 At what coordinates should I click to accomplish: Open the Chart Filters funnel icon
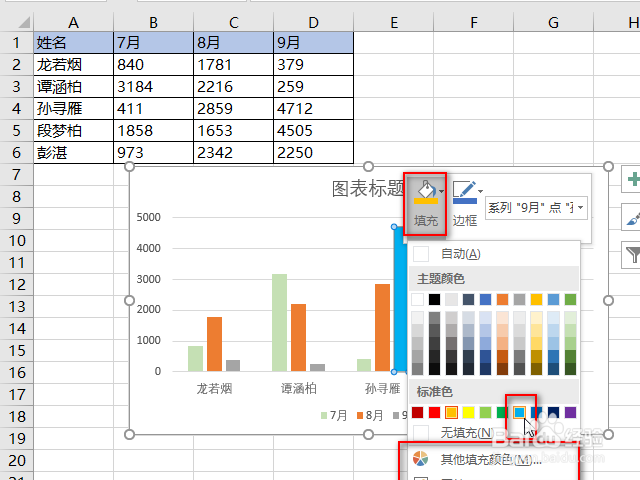[632, 255]
